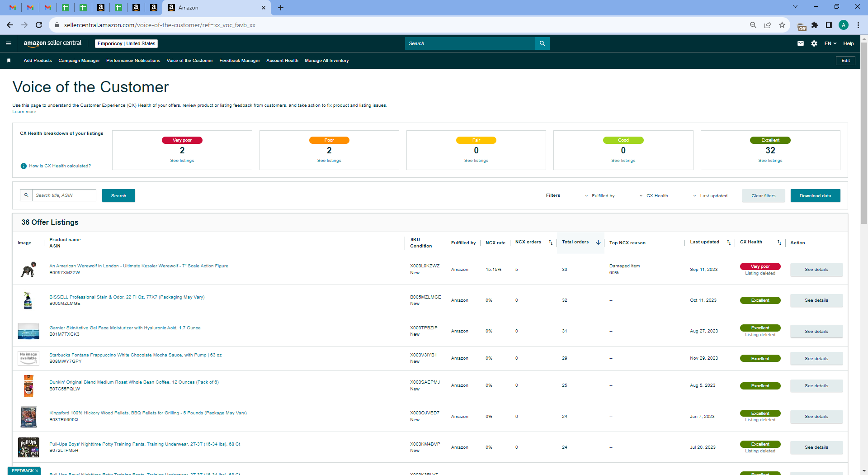Sort by the NCX orders column arrows
Image resolution: width=868 pixels, height=475 pixels.
click(551, 242)
